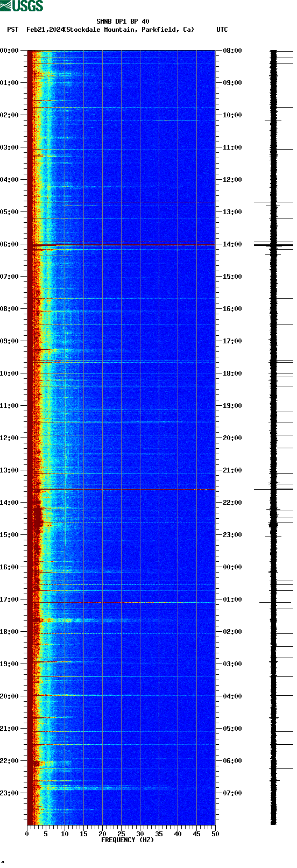The height and width of the screenshot is (868, 297).
Task: Click the '(Stockdale Mountain, Parkfield, Ca)' location text
Action: (129, 30)
